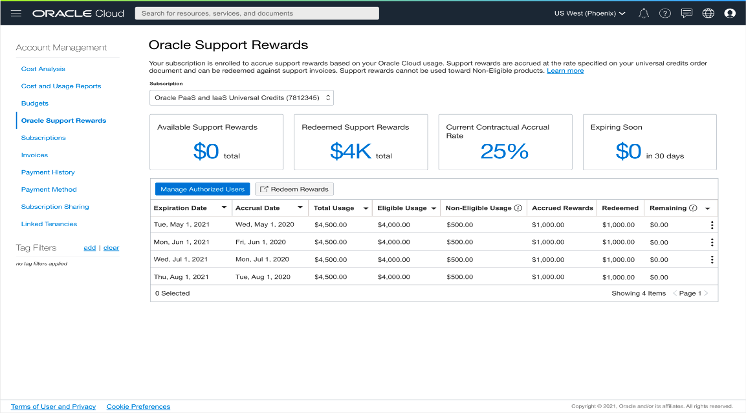The image size is (746, 414).
Task: Open the language globe icon
Action: pos(708,13)
